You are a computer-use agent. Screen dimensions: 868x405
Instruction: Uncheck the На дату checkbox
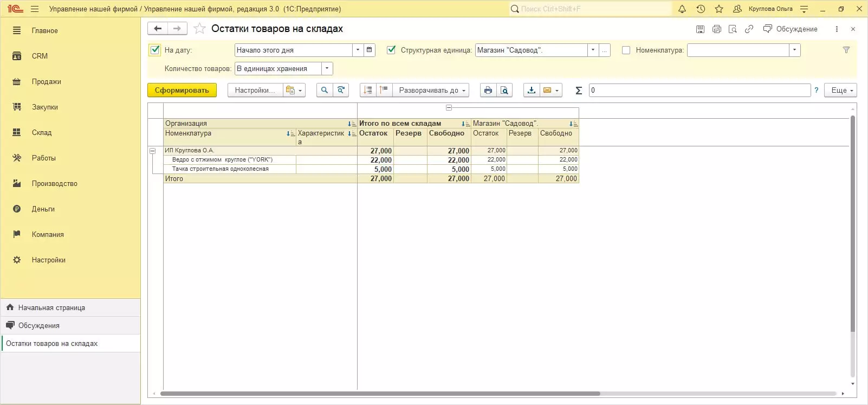pyautogui.click(x=155, y=50)
